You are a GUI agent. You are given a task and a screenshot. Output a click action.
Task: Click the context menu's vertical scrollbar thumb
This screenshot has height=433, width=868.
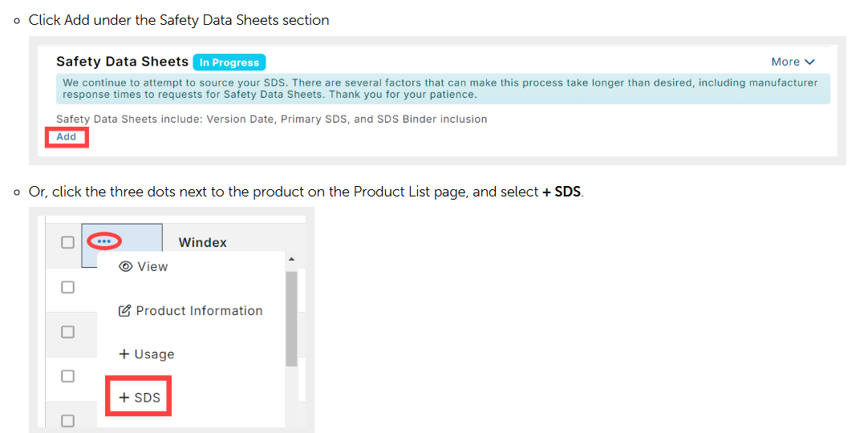point(292,318)
